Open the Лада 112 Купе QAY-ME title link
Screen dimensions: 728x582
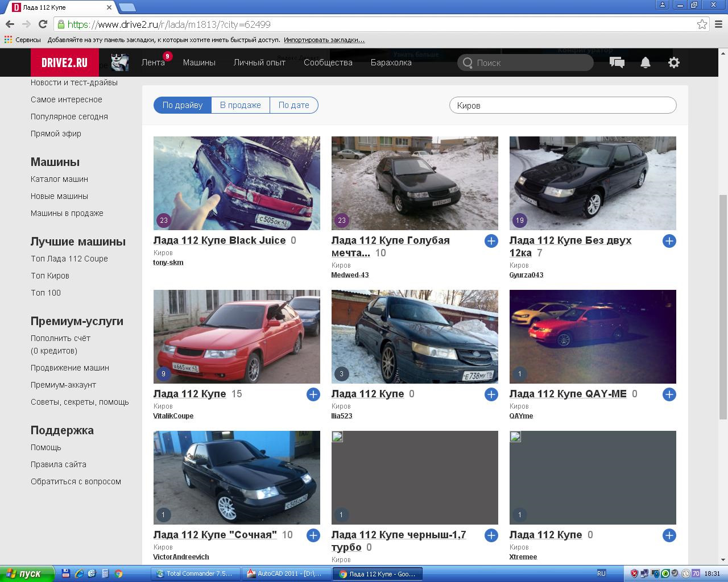pos(568,394)
